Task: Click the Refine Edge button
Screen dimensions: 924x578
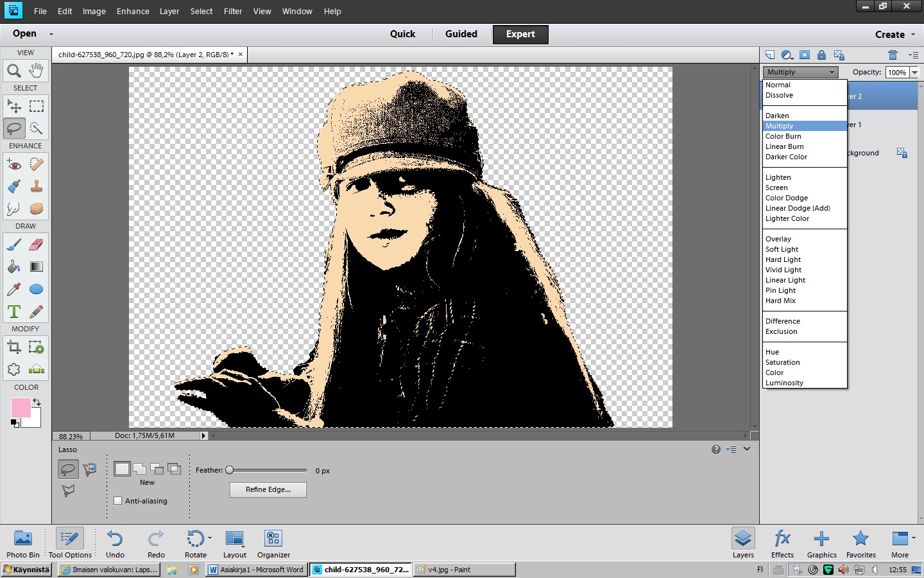Action: pyautogui.click(x=268, y=489)
